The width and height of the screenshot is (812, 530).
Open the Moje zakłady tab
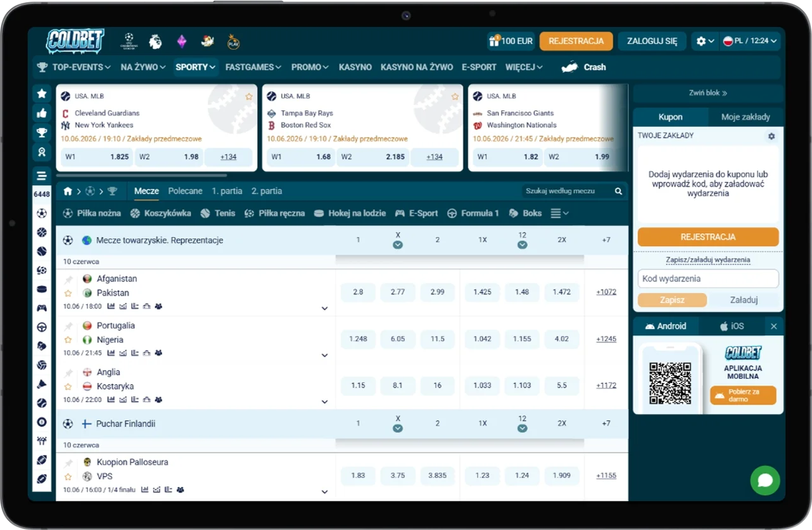pos(745,117)
